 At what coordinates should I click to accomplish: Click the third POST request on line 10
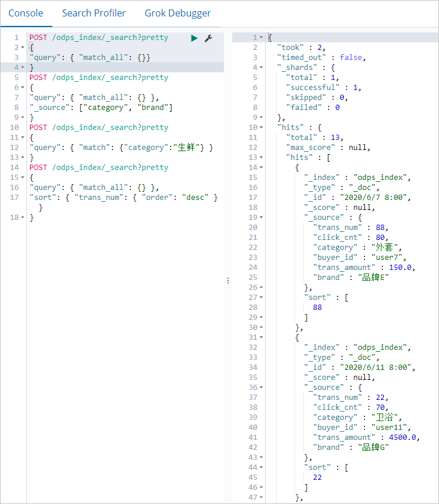(99, 128)
